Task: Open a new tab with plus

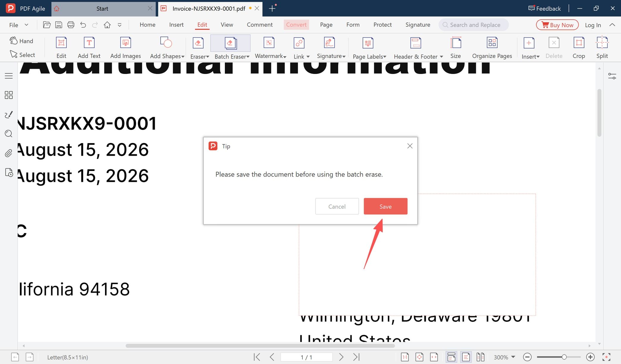Action: coord(272,9)
